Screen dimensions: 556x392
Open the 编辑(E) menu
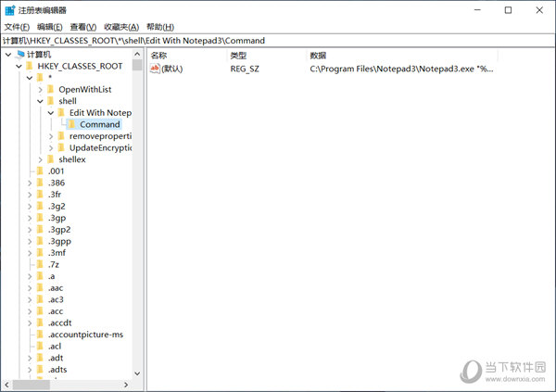point(50,27)
